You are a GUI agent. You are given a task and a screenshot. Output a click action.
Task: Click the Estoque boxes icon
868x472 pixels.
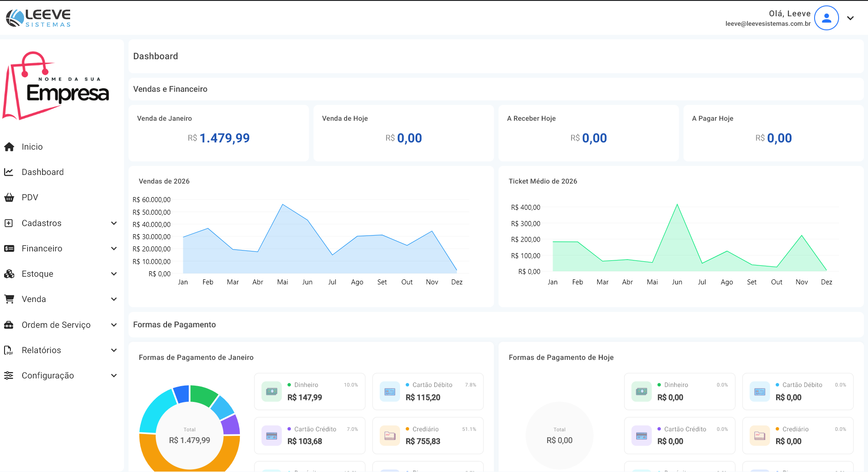click(9, 274)
